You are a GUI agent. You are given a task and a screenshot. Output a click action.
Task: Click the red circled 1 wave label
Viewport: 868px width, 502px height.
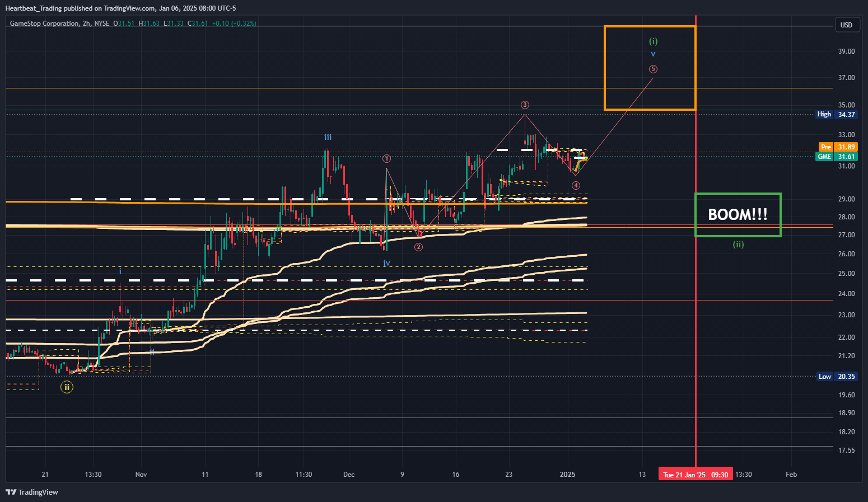[386, 159]
